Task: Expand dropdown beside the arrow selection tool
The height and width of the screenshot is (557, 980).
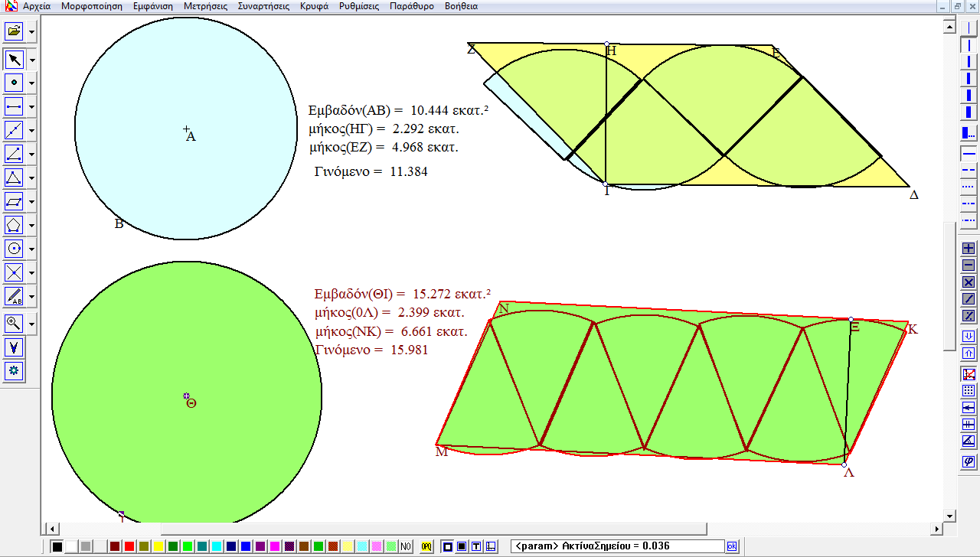Action: coord(31,60)
